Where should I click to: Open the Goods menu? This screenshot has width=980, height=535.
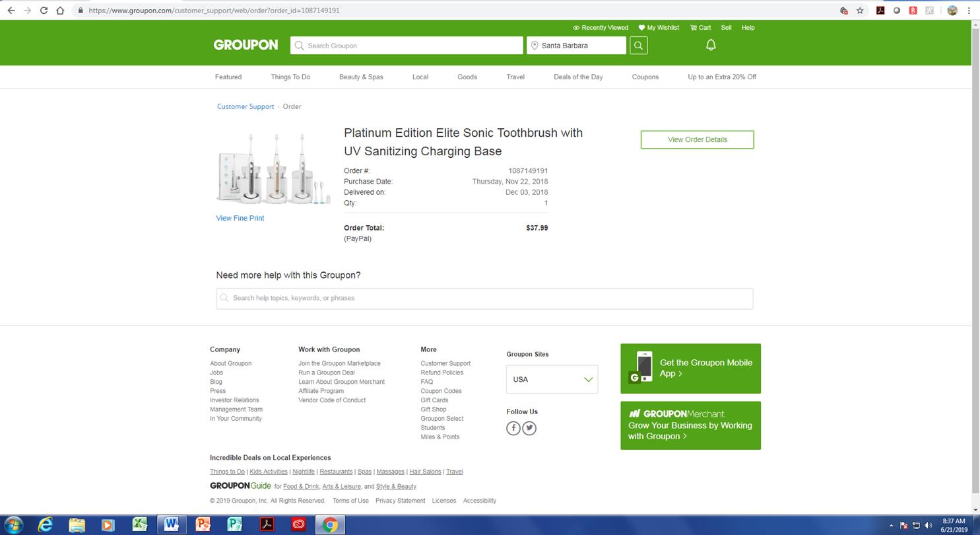click(467, 77)
